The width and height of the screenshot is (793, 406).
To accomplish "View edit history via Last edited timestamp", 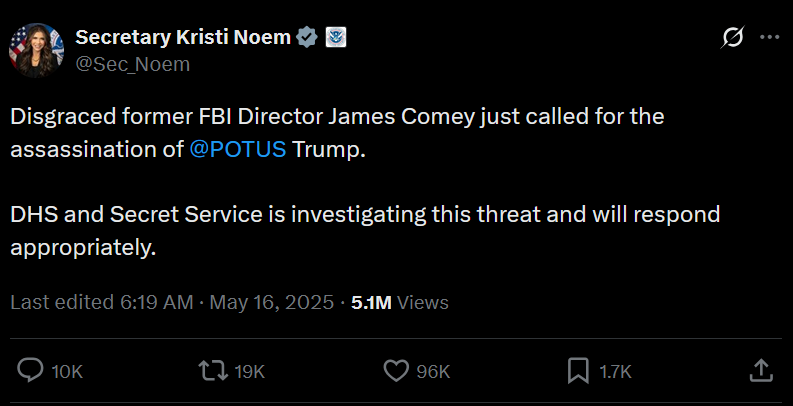I will (x=101, y=303).
